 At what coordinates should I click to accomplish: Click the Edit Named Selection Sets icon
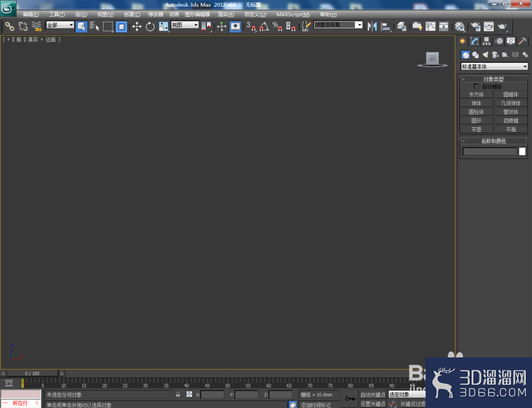tap(306, 26)
